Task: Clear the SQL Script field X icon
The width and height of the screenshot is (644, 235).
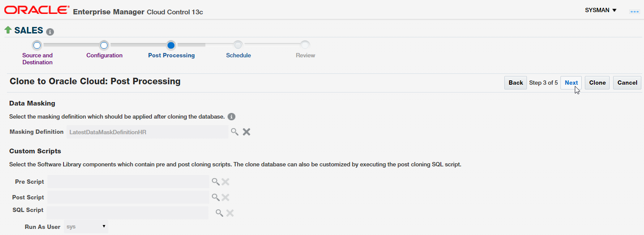Action: [230, 213]
